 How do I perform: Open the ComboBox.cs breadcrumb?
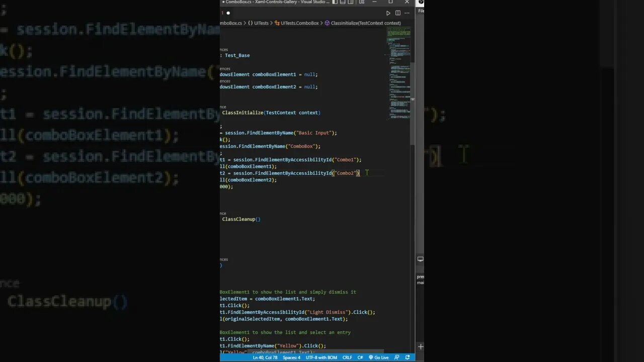coord(231,23)
